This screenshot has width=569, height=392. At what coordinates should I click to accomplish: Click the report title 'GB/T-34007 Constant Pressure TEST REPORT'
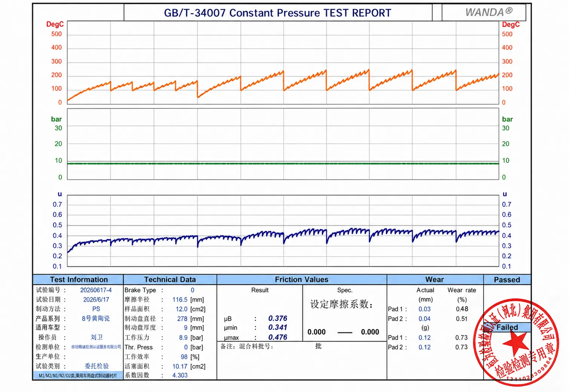278,13
